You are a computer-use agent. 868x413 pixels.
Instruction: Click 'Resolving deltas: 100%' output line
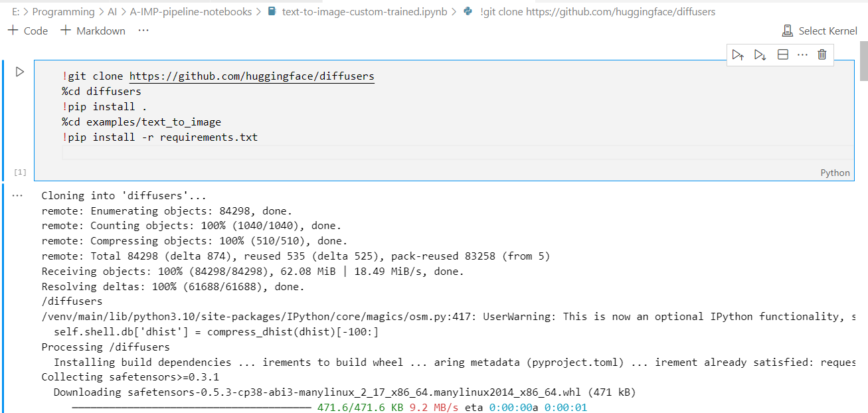point(173,287)
